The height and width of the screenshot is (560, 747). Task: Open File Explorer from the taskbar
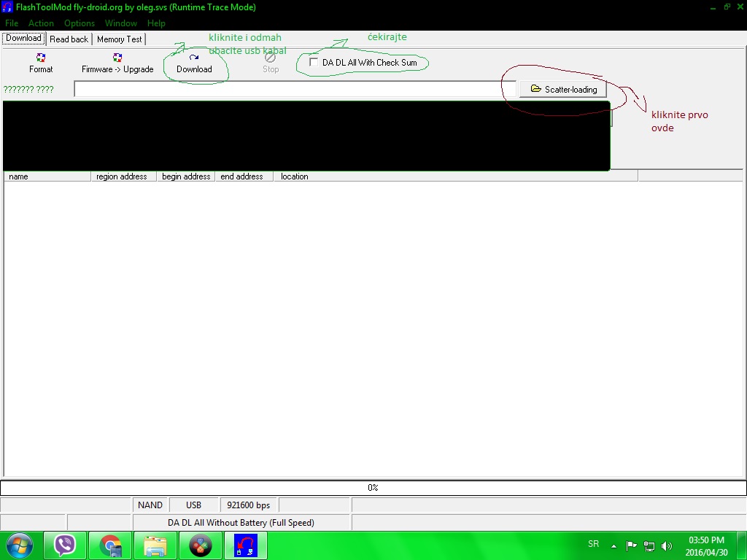155,545
